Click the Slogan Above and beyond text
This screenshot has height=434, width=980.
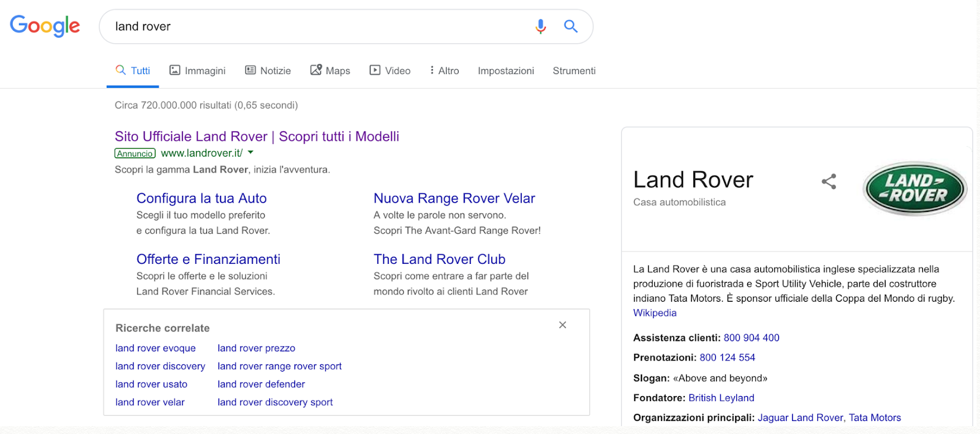[x=700, y=378]
